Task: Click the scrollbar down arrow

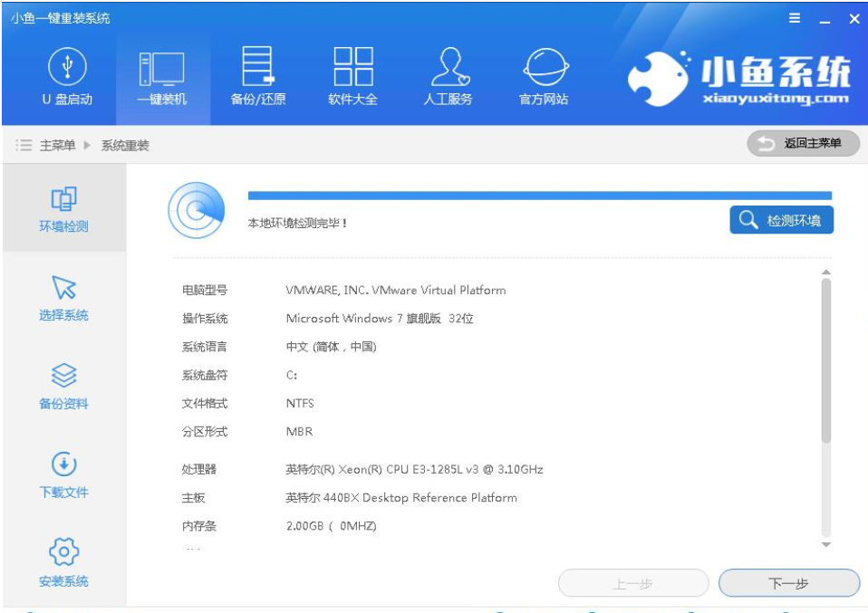Action: 826,545
